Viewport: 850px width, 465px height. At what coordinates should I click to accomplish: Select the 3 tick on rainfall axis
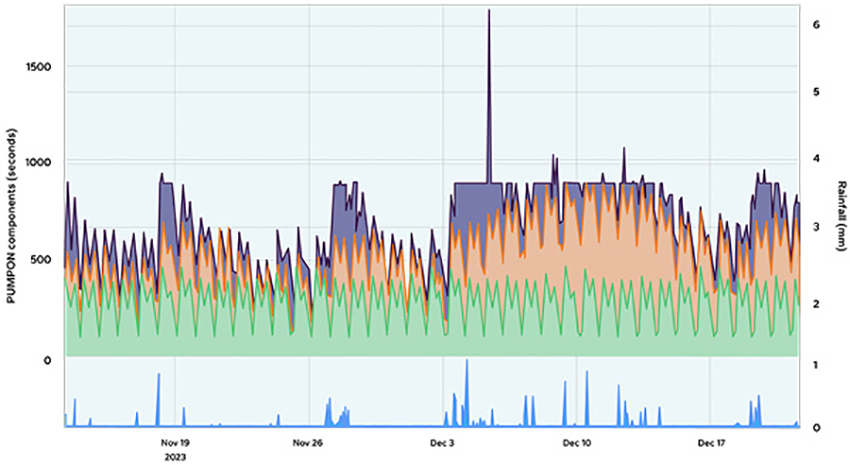click(817, 228)
